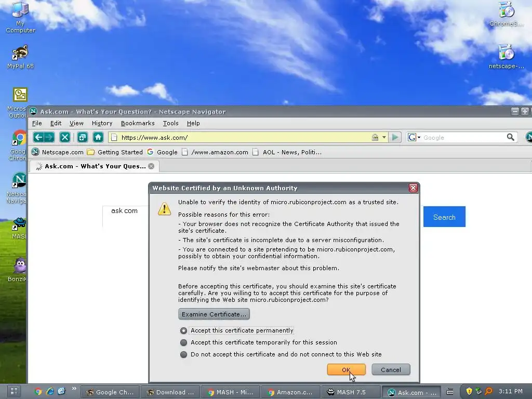Click the Start menu button on taskbar

pyautogui.click(x=14, y=392)
